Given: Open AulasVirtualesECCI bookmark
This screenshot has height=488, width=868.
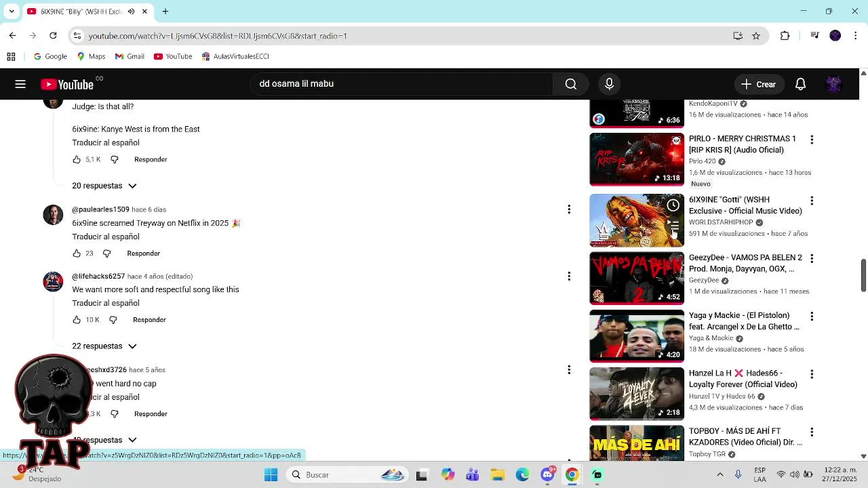Looking at the screenshot, I should click(235, 57).
